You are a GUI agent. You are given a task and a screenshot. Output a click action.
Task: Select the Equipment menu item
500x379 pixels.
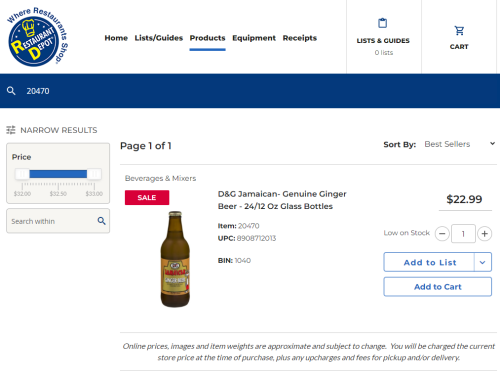pos(254,38)
